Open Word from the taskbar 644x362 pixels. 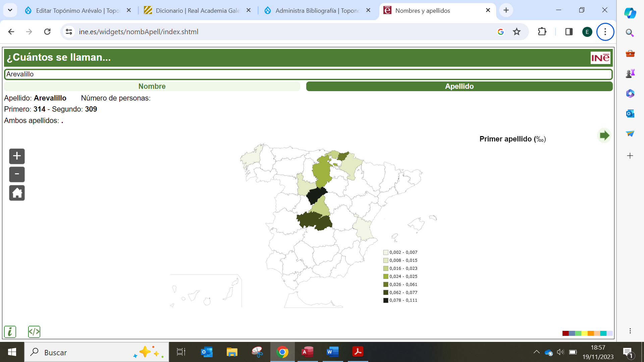[x=332, y=352]
